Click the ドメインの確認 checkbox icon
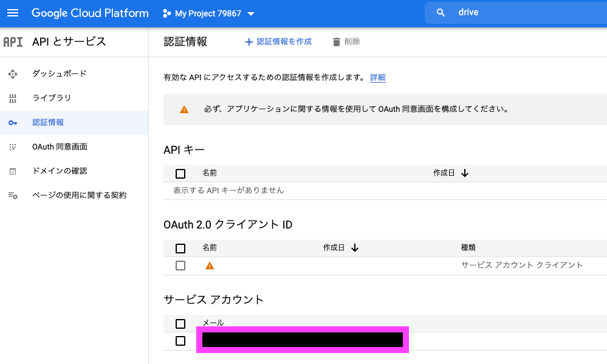607x364 pixels. [13, 171]
